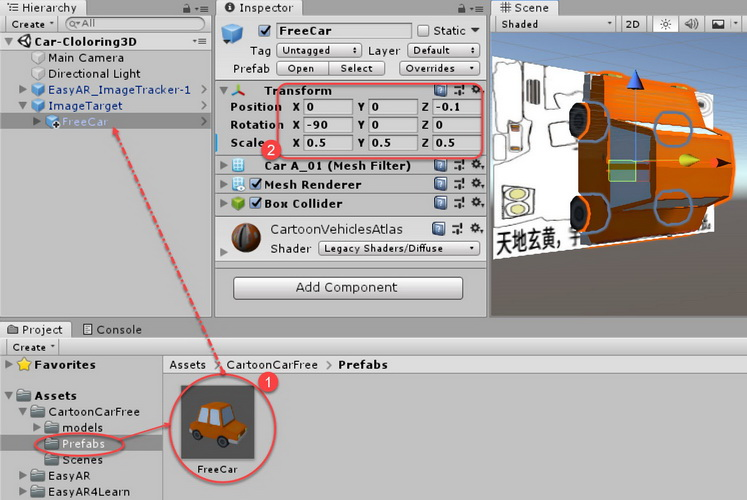Viewport: 747px width, 500px height.
Task: Toggle 2D scene view mode
Action: (632, 24)
